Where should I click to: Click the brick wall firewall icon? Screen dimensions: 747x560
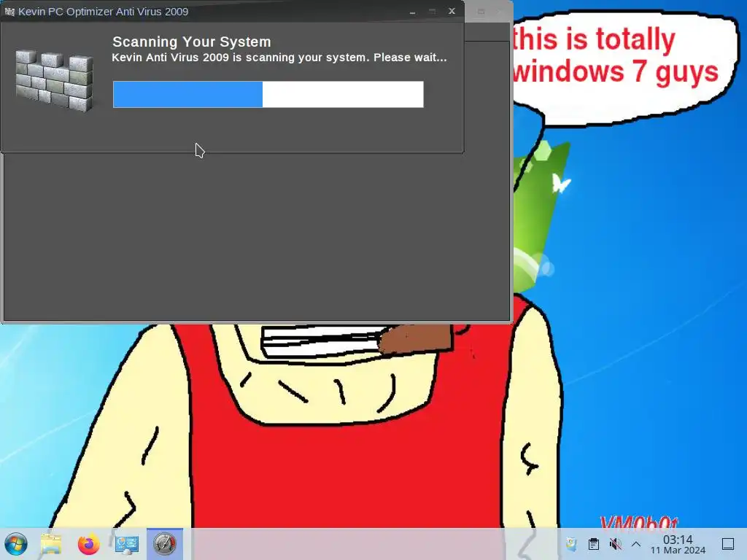(x=54, y=80)
